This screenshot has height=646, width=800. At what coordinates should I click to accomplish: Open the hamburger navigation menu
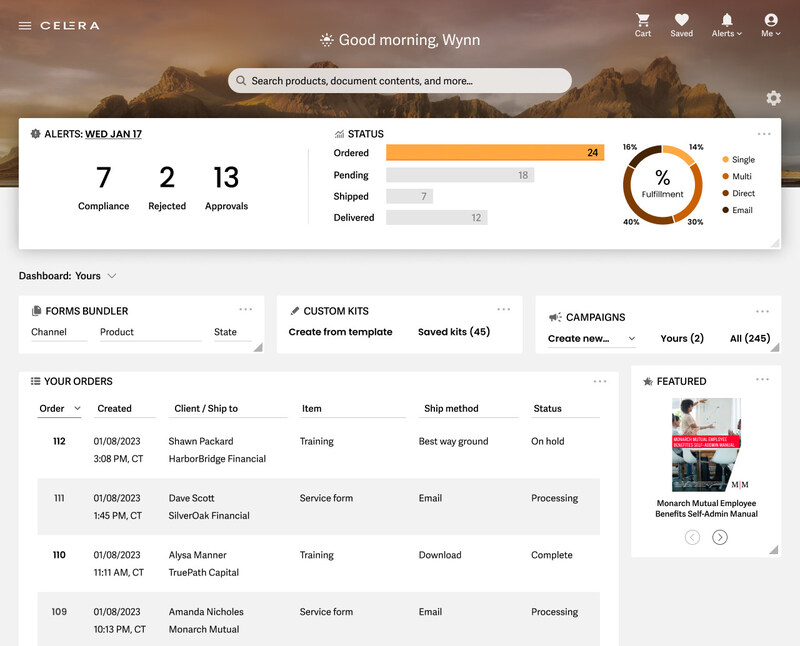click(25, 26)
